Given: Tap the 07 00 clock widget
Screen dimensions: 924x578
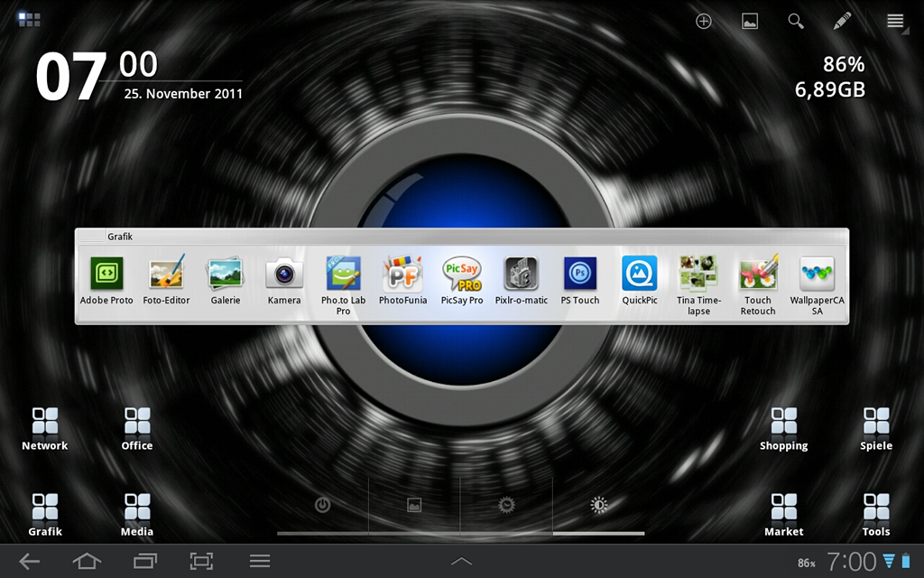Looking at the screenshot, I should (x=97, y=76).
